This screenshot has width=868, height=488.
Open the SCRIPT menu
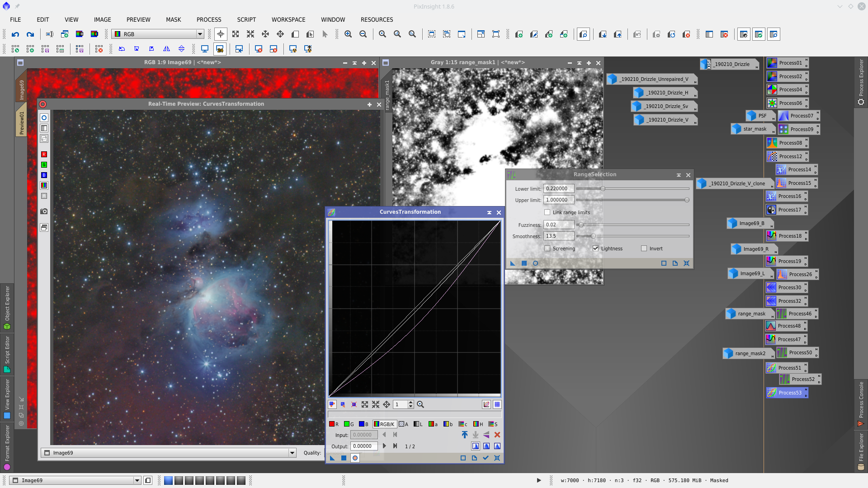pos(246,20)
